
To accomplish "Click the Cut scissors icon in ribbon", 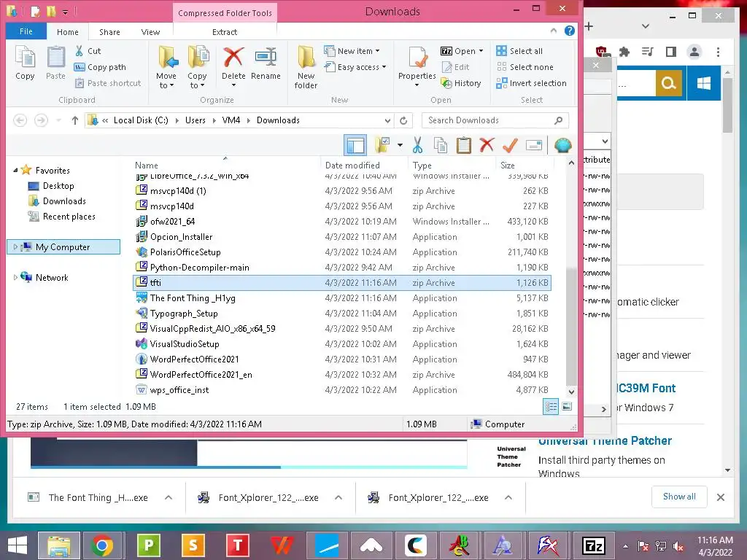I will (80, 51).
